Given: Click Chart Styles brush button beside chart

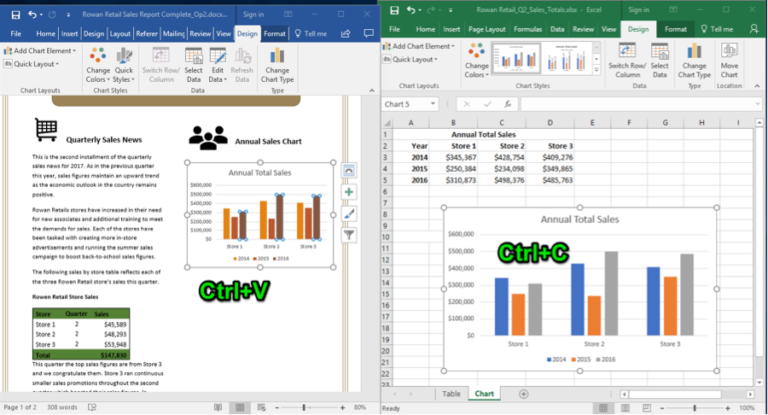Looking at the screenshot, I should (349, 214).
